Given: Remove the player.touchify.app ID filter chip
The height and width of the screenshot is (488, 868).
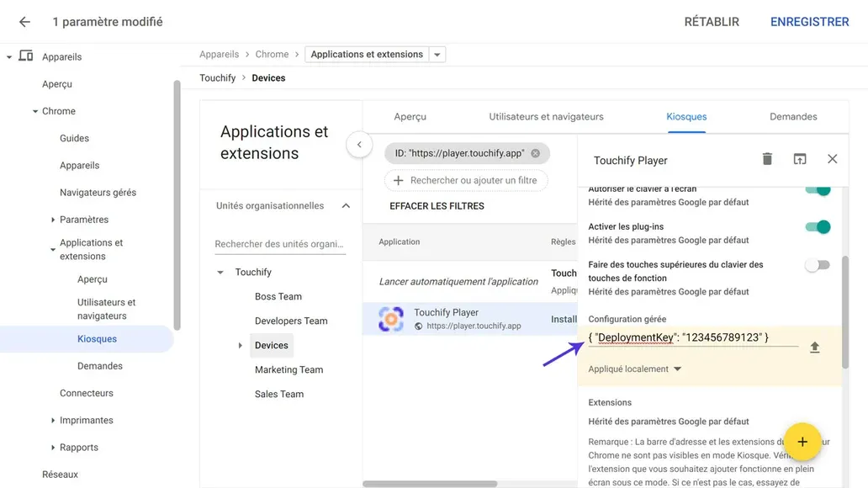Looking at the screenshot, I should (534, 153).
